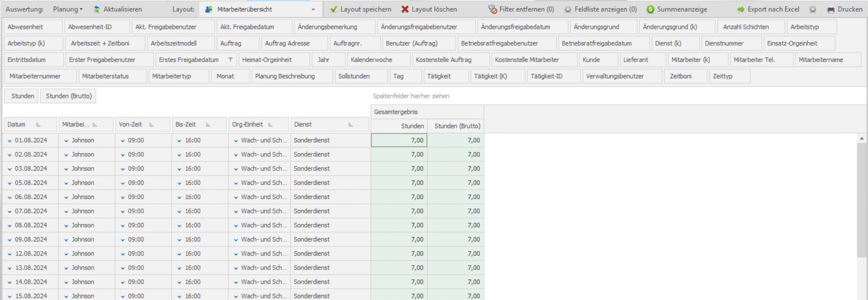The width and height of the screenshot is (868, 300).
Task: Select the Arbeitszeitmodell field button
Action: point(181,43)
